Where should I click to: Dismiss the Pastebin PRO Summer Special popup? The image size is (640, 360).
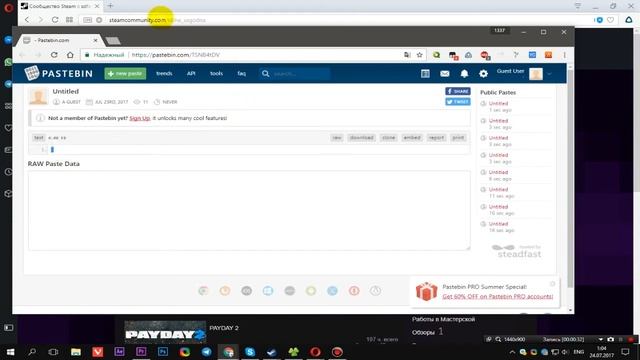(553, 284)
